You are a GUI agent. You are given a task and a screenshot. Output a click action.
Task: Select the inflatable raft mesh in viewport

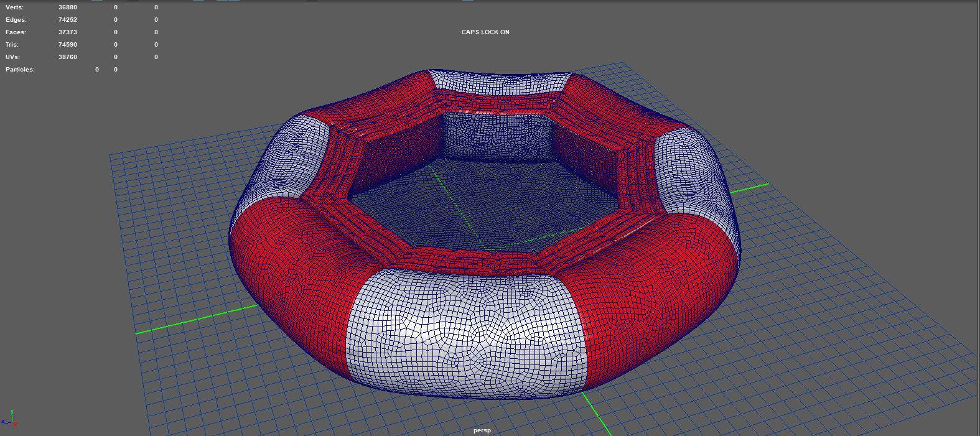click(485, 233)
